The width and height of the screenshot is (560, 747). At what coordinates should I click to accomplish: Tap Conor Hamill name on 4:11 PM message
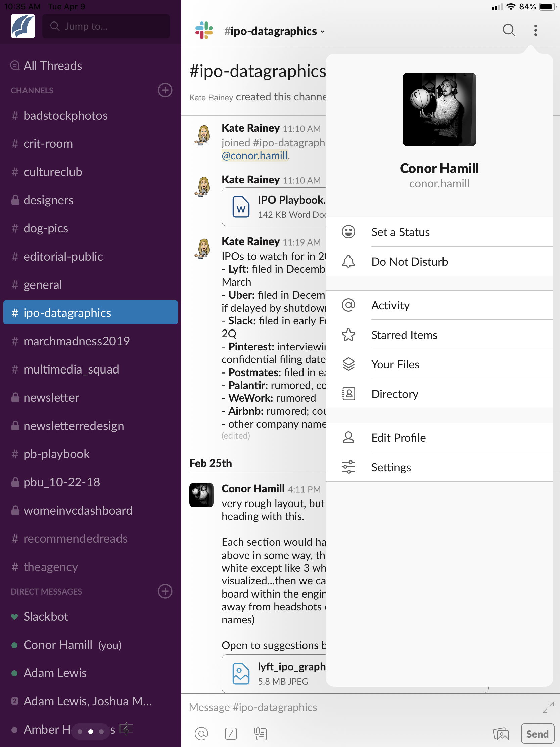pos(253,489)
